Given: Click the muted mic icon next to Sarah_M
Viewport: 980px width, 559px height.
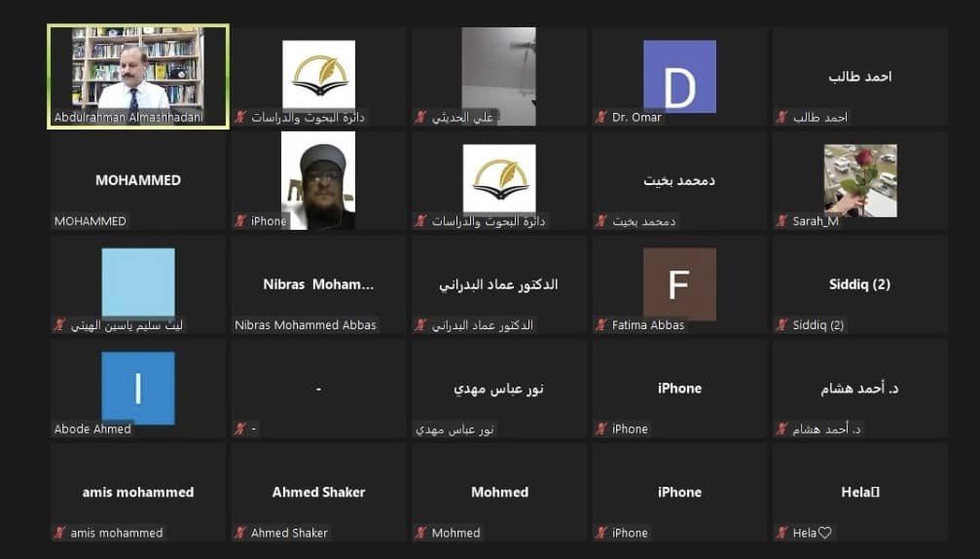Looking at the screenshot, I should 781,221.
